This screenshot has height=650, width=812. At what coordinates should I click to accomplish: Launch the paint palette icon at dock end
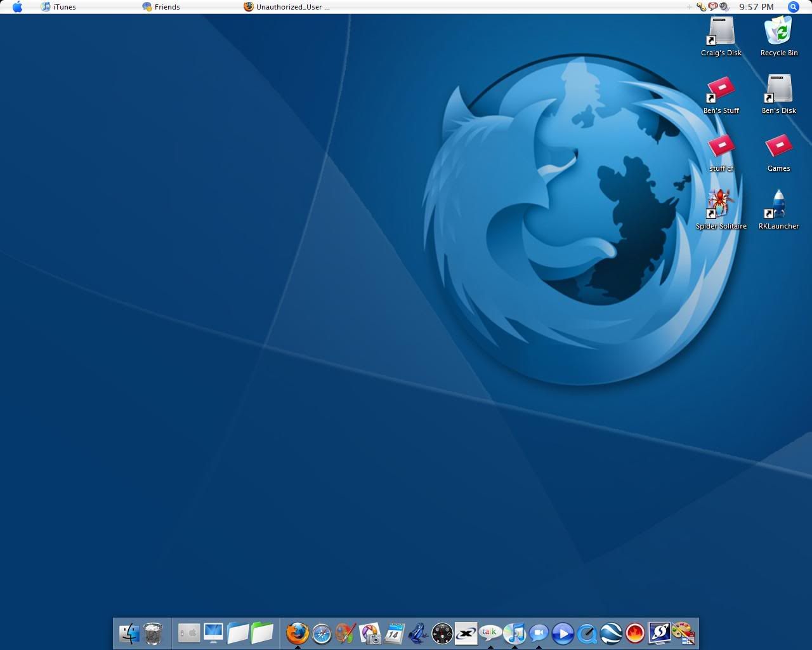point(683,633)
